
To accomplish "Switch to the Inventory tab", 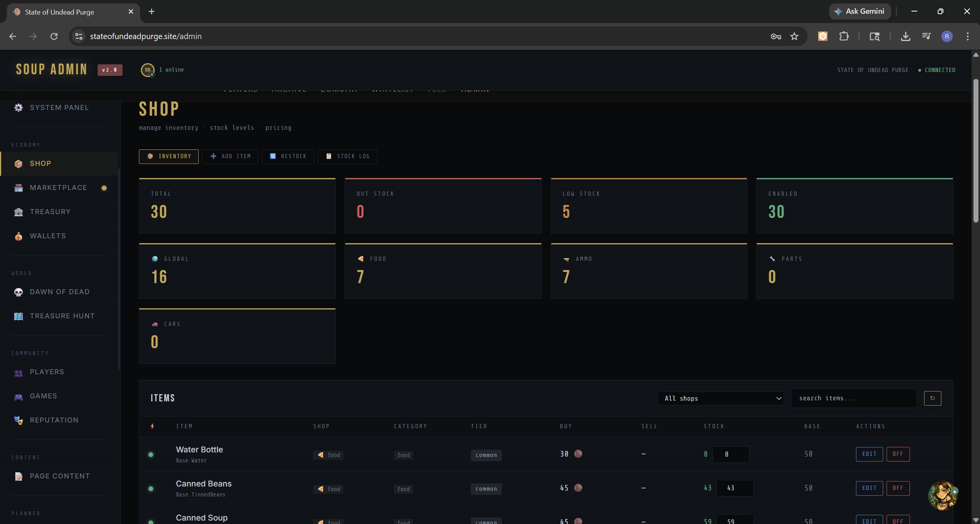I will point(169,157).
